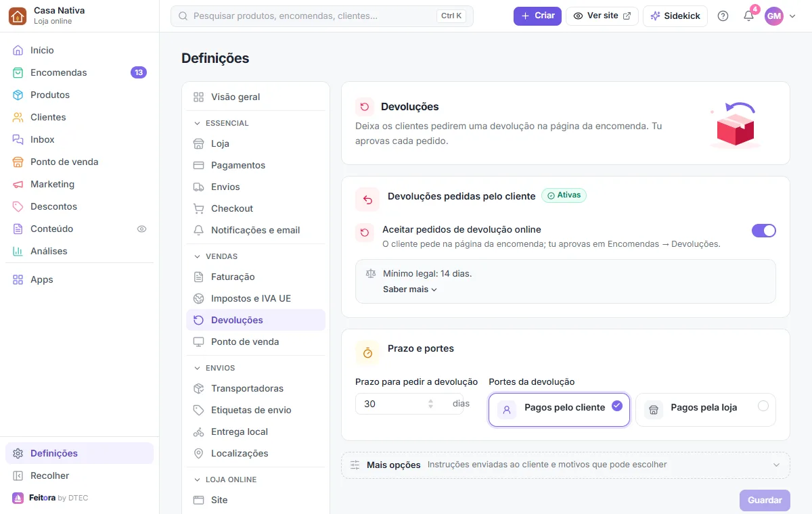Viewport: 812px width, 514px height.
Task: Select Pagos pela loja shipping option
Action: coord(706,410)
